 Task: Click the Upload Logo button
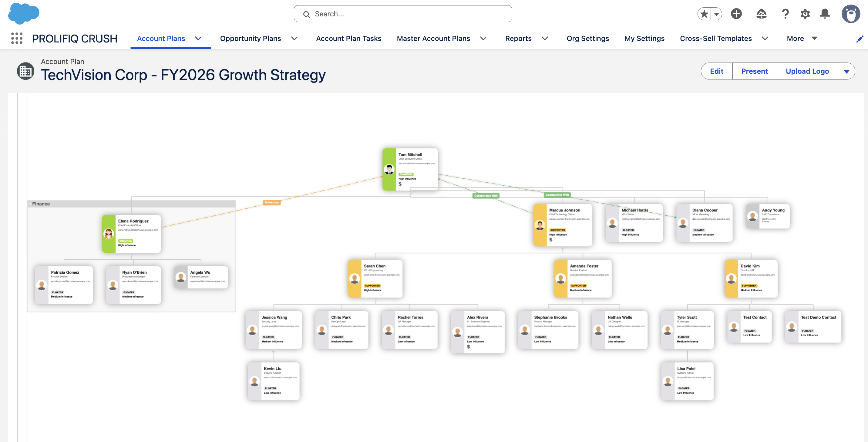point(807,71)
